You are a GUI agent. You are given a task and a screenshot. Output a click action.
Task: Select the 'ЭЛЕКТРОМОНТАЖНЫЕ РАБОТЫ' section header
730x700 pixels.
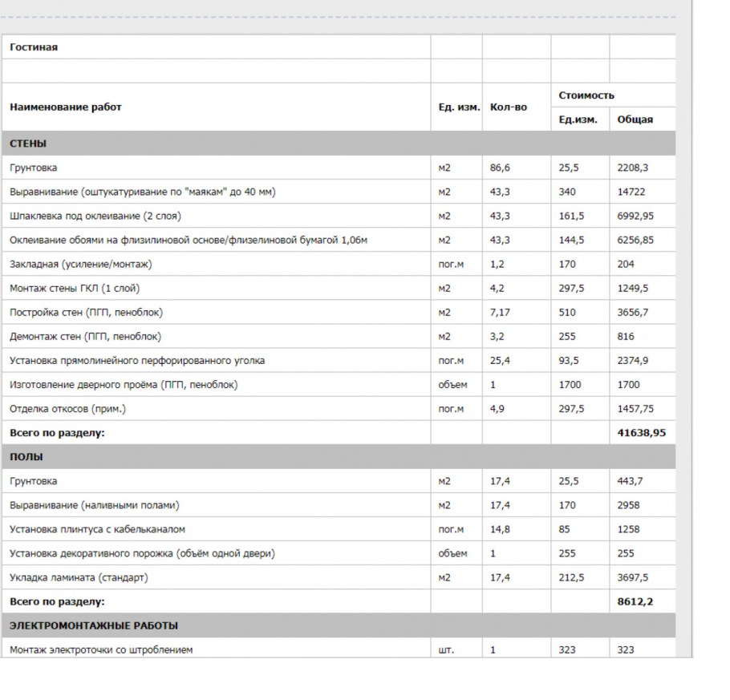coord(94,625)
